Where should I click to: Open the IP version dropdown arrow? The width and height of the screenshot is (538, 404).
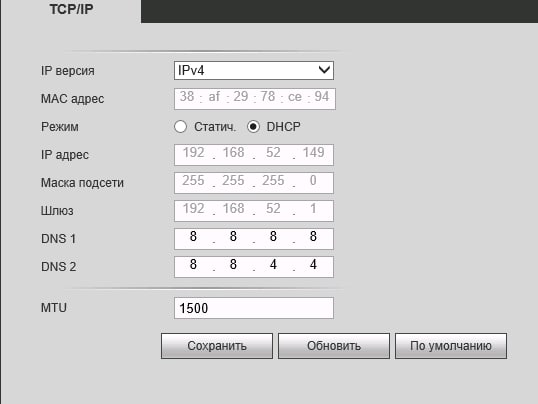tap(324, 70)
